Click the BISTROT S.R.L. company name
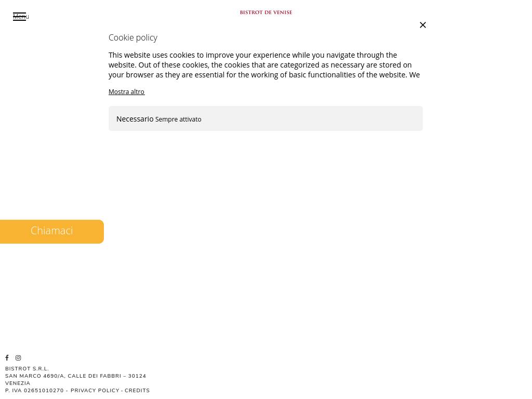 pyautogui.click(x=27, y=369)
